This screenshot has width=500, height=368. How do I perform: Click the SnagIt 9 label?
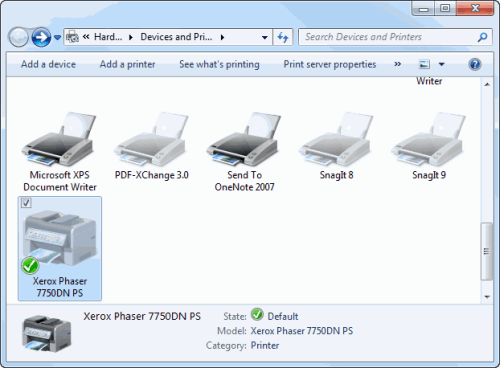pyautogui.click(x=429, y=175)
